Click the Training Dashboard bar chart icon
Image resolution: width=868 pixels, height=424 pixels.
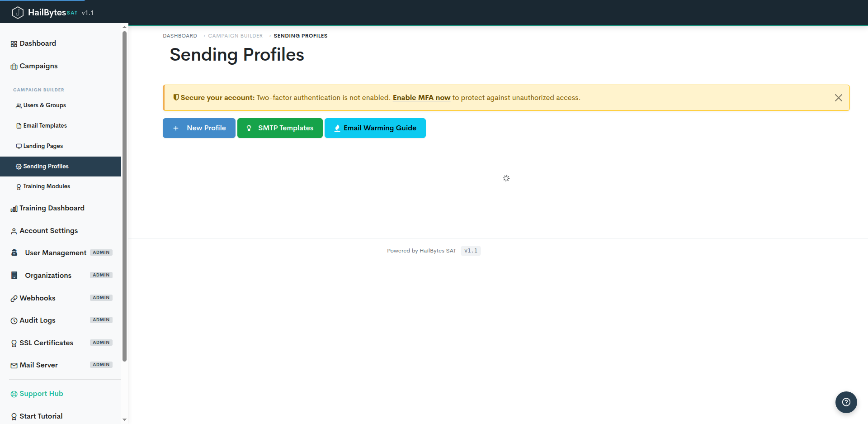tap(14, 209)
